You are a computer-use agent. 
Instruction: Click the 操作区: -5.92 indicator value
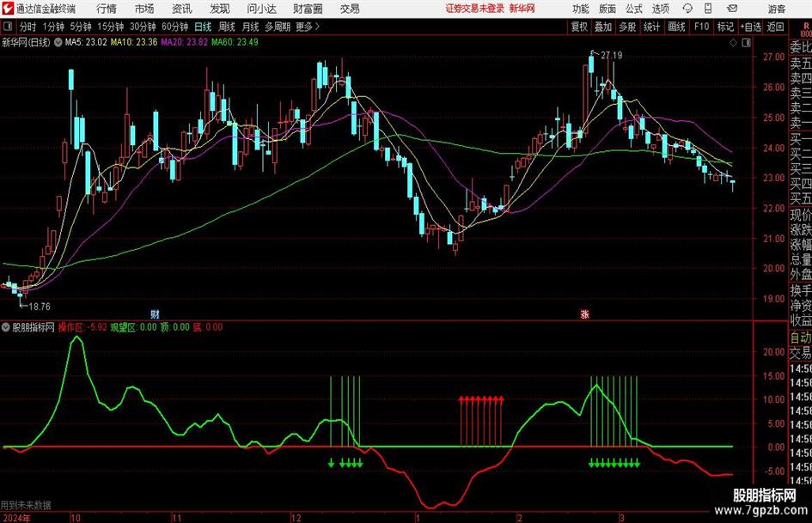pyautogui.click(x=82, y=327)
